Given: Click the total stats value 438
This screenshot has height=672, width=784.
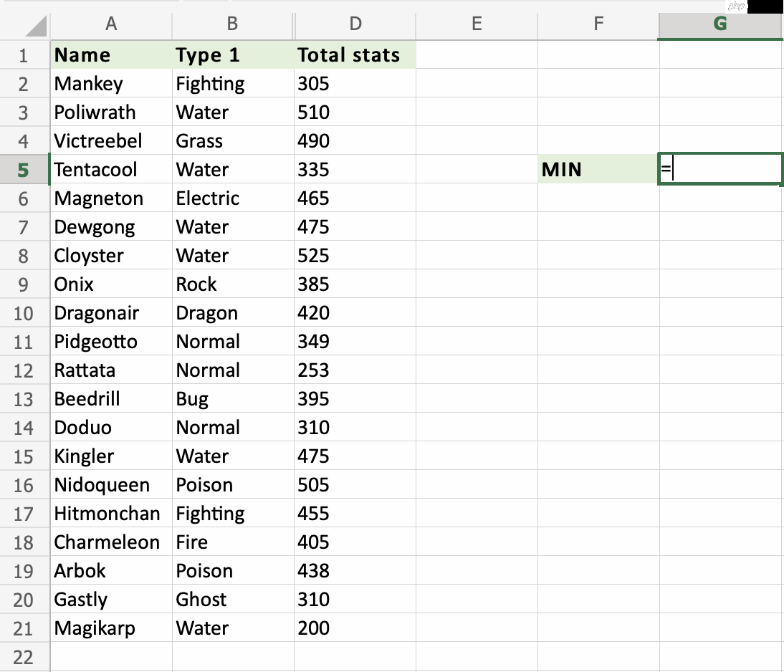Looking at the screenshot, I should click(x=355, y=570).
